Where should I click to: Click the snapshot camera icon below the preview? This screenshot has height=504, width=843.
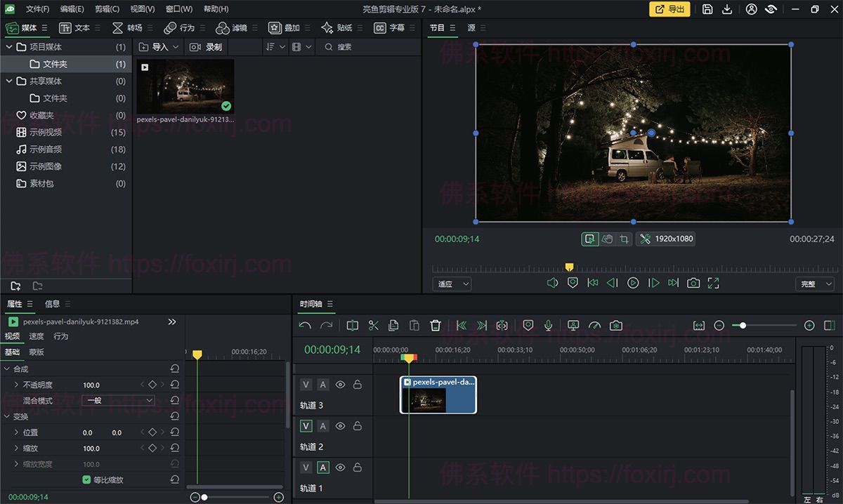693,283
